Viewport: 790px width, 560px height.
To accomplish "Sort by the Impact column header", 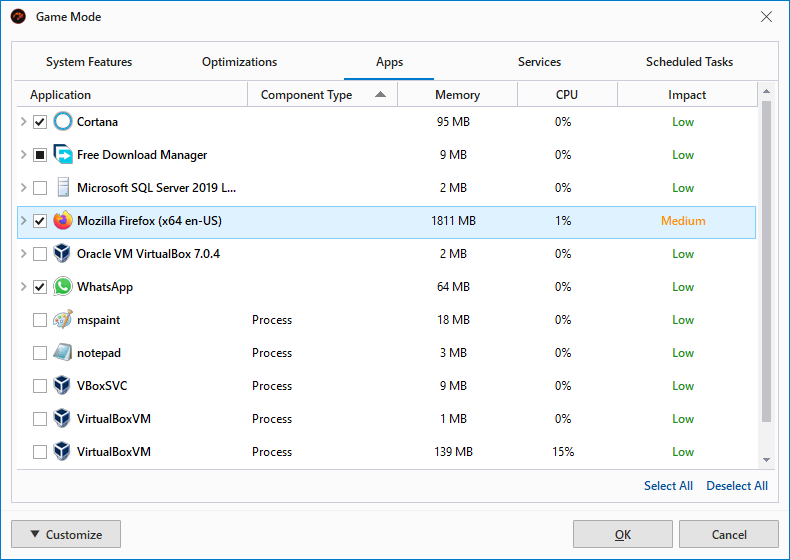I will pos(687,95).
